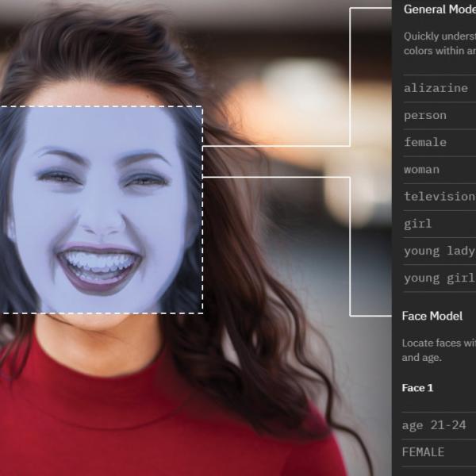This screenshot has width=476, height=476.
Task: Click the 'Face Model' heading
Action: pos(432,316)
